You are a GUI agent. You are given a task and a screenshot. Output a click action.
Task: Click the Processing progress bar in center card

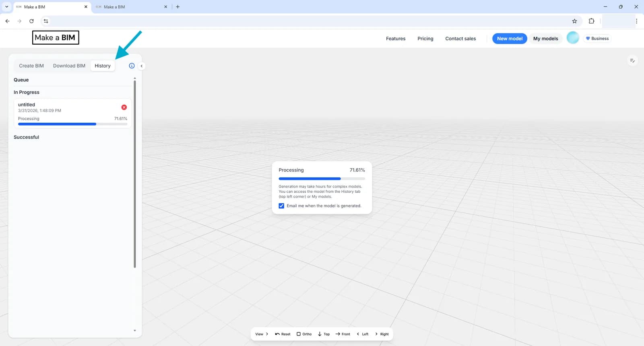(x=322, y=179)
